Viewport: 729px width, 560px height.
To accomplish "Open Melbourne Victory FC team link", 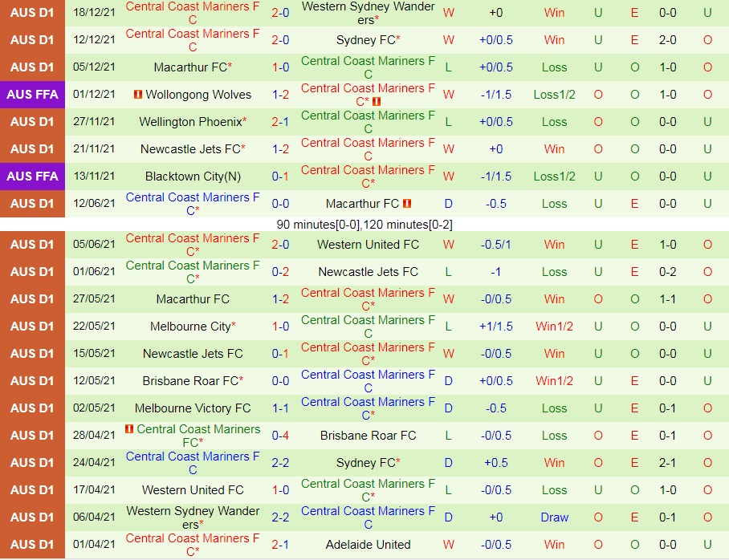I will tap(193, 408).
